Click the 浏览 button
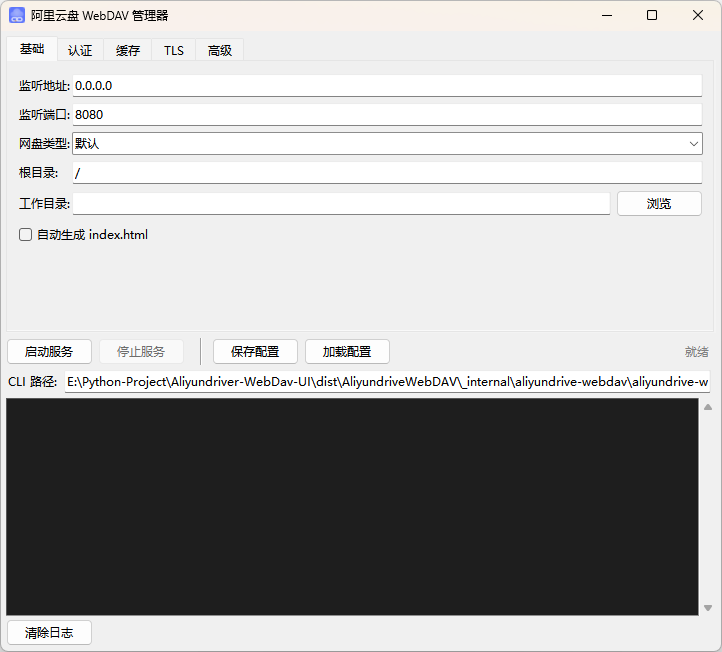The image size is (722, 652). point(659,204)
